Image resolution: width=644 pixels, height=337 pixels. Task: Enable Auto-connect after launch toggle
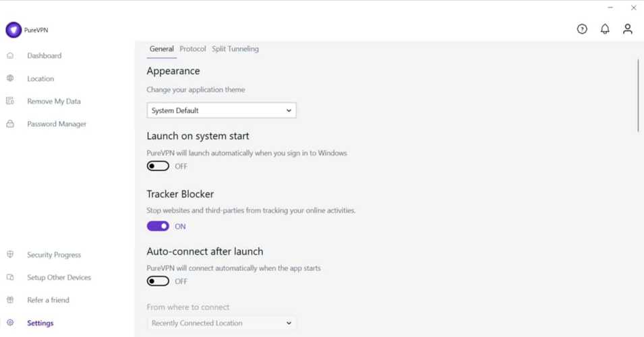[158, 281]
